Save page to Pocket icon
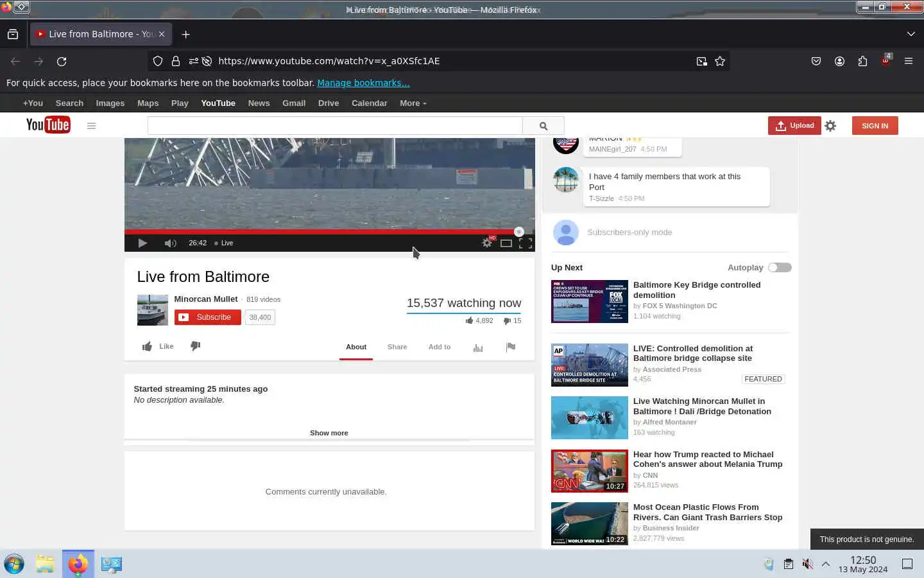This screenshot has height=578, width=924. 816,61
